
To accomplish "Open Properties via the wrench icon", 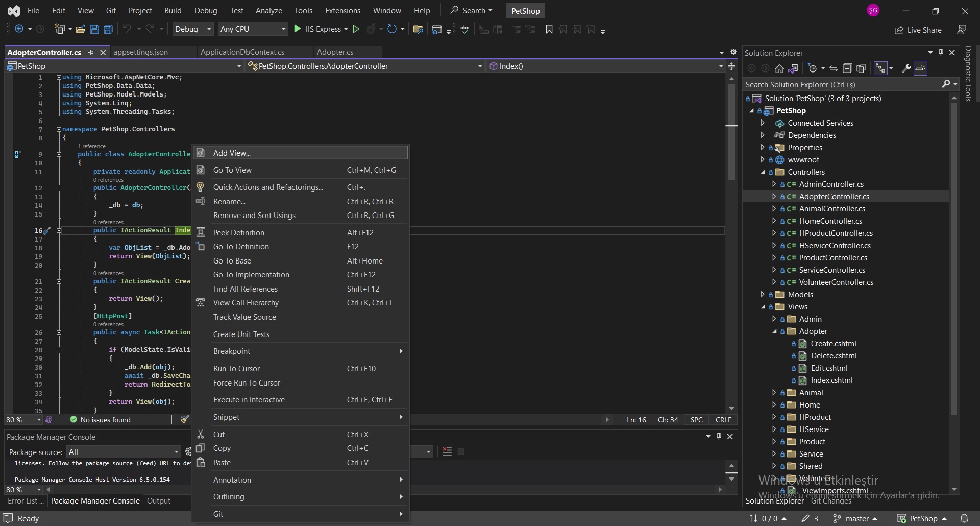I will coord(906,68).
